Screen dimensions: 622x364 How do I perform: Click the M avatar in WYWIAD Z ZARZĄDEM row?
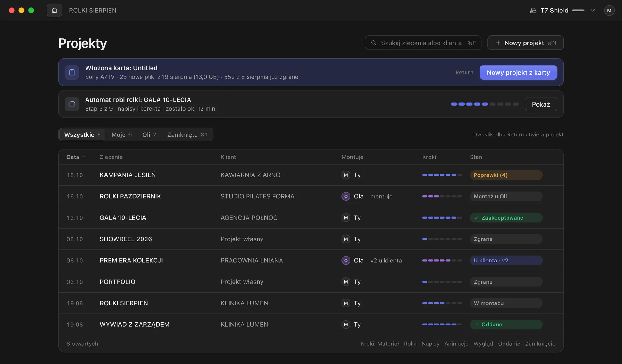(x=346, y=325)
